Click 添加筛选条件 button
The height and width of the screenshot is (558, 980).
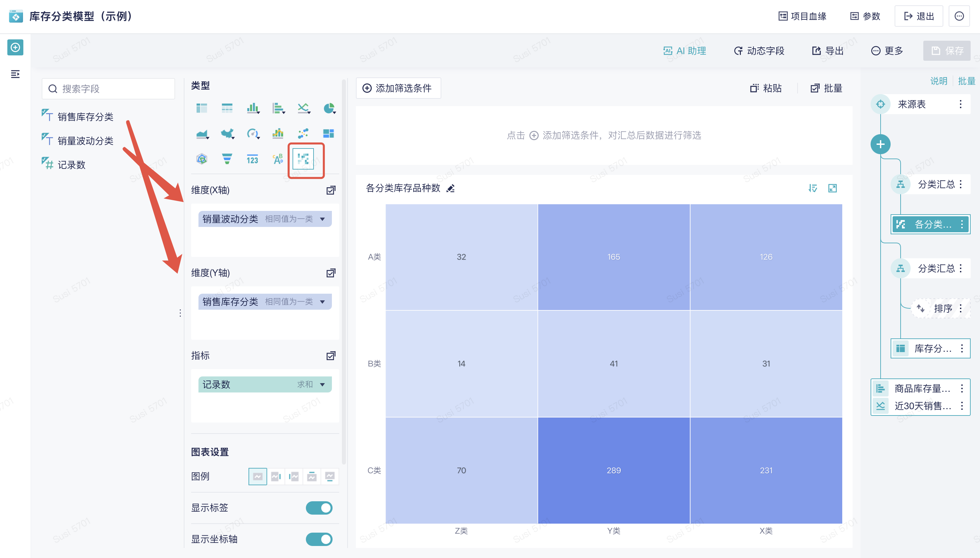[x=398, y=88]
